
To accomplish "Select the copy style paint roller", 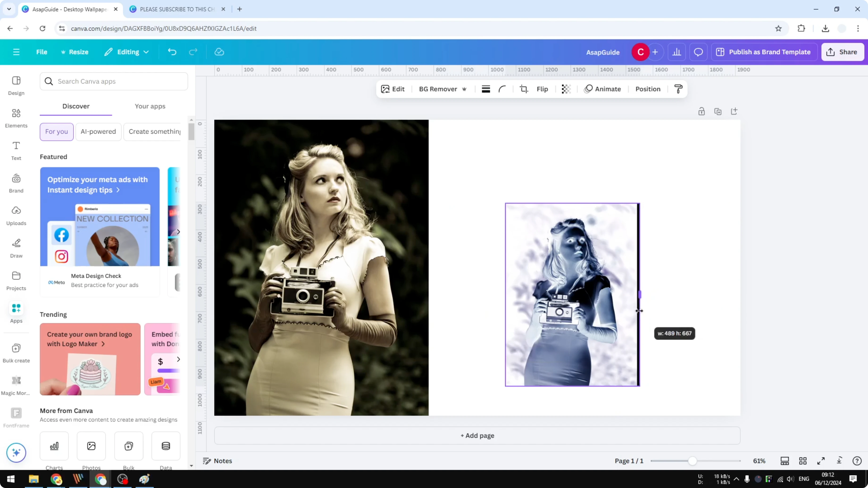I will point(678,89).
